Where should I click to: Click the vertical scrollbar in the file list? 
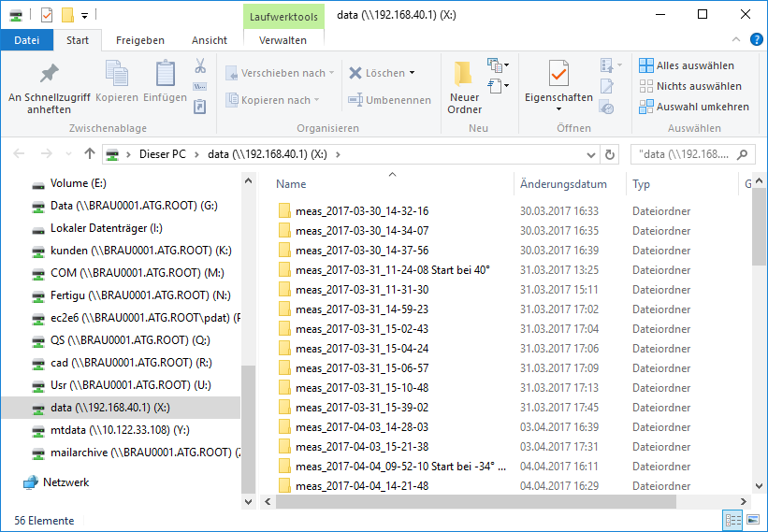pyautogui.click(x=759, y=225)
